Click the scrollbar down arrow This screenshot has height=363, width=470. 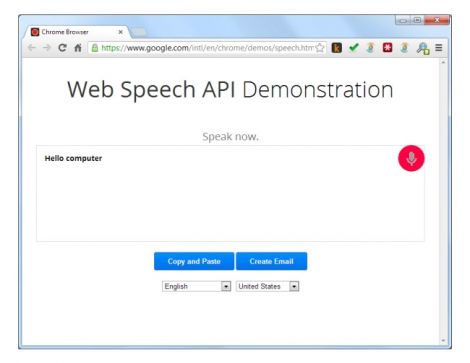coord(443,340)
